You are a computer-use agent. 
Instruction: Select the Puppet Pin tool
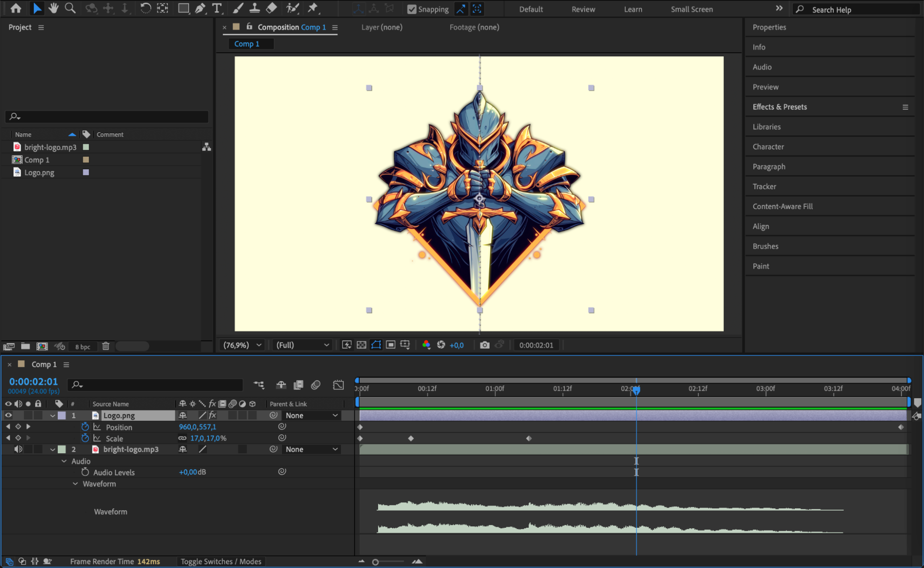click(313, 8)
